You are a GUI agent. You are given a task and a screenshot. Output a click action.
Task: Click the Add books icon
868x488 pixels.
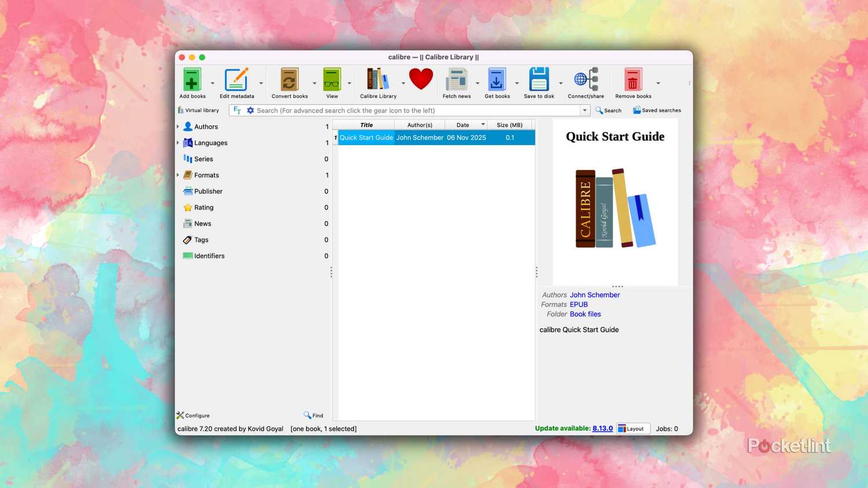pyautogui.click(x=192, y=79)
